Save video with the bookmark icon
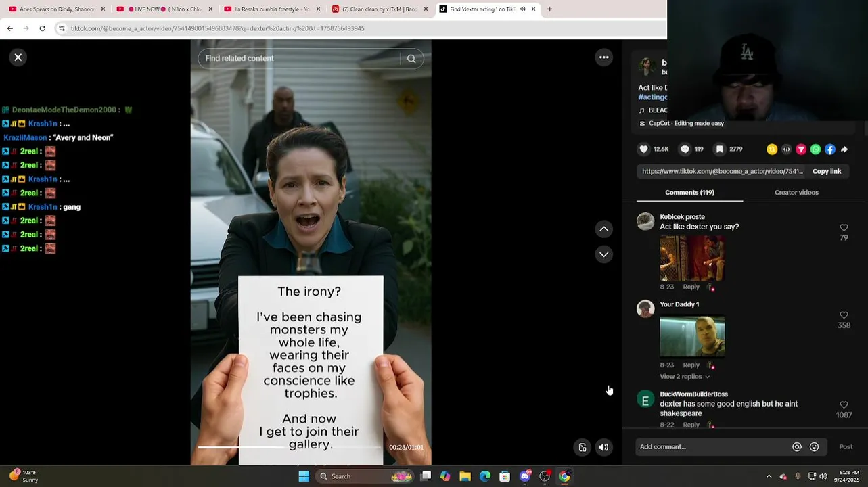This screenshot has width=868, height=487. point(720,149)
